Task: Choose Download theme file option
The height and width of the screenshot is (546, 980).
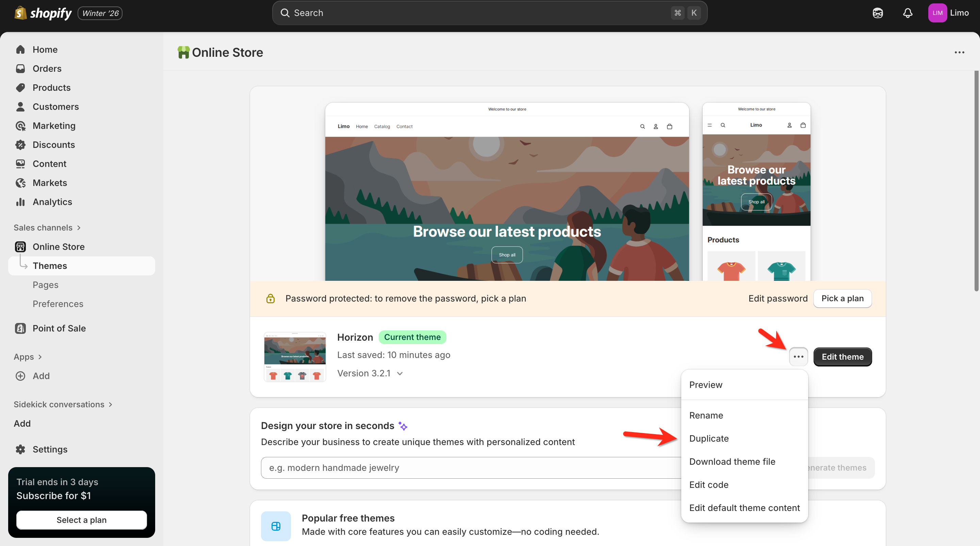Action: point(732,461)
